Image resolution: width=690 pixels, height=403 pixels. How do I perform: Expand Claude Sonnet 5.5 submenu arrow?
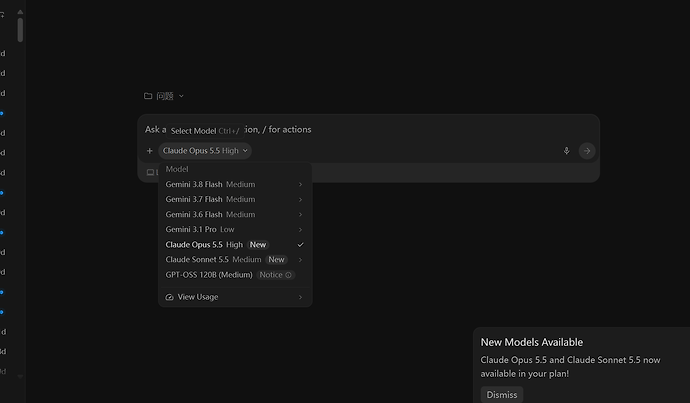(x=301, y=260)
